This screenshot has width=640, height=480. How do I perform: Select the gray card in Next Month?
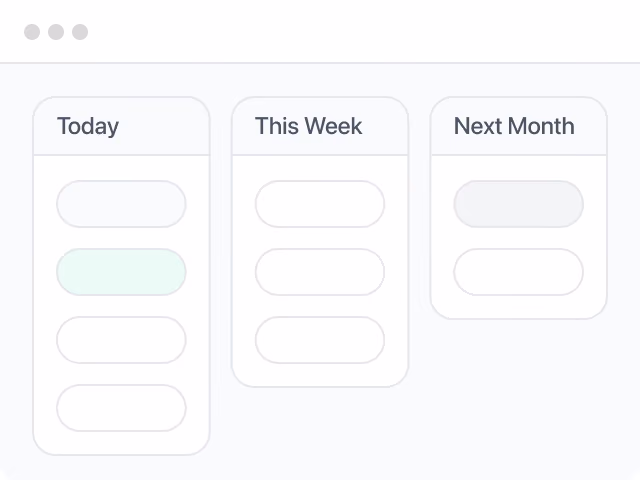click(x=519, y=204)
